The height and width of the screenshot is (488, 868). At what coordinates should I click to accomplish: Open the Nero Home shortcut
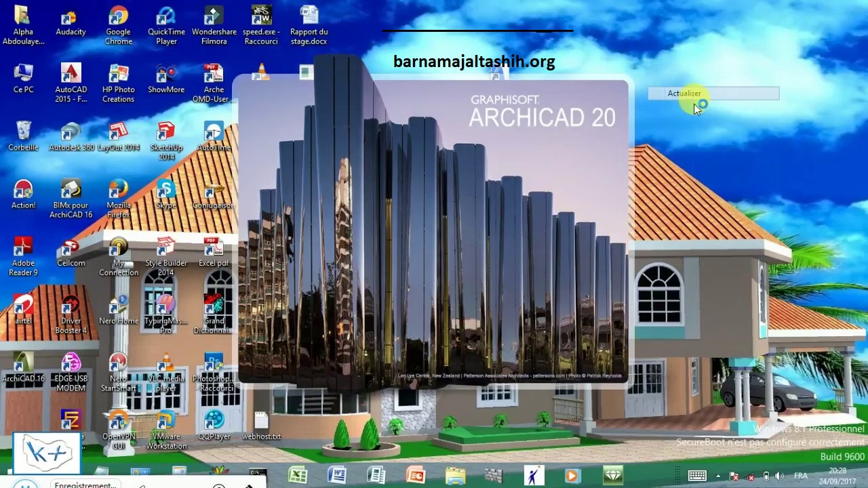point(118,309)
